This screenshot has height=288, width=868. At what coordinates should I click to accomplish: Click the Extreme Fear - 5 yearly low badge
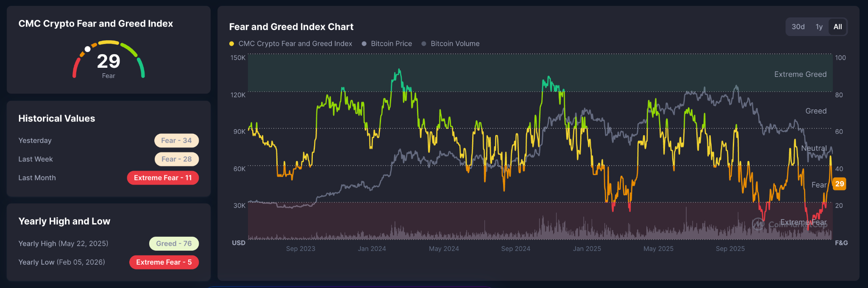(x=164, y=262)
